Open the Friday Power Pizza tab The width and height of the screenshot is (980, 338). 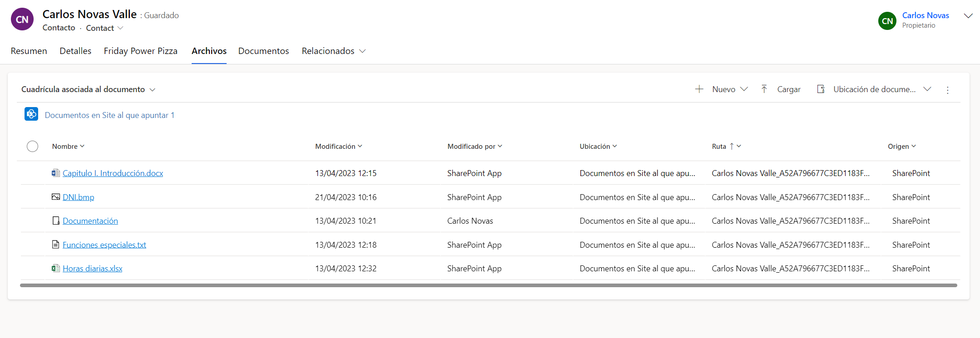click(x=141, y=51)
